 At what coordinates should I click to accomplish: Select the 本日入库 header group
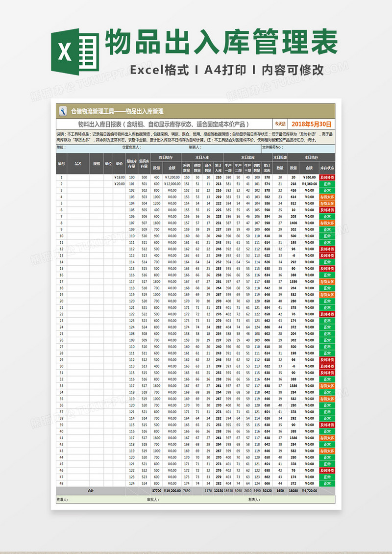coord(202,157)
